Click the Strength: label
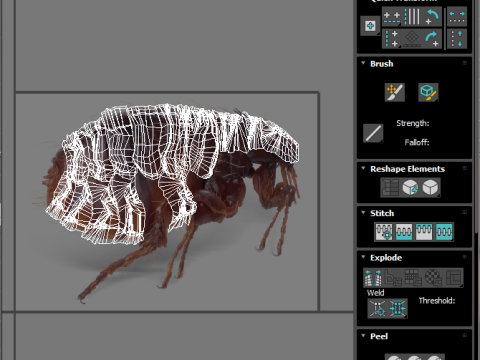This screenshot has width=480, height=360. pyautogui.click(x=413, y=123)
